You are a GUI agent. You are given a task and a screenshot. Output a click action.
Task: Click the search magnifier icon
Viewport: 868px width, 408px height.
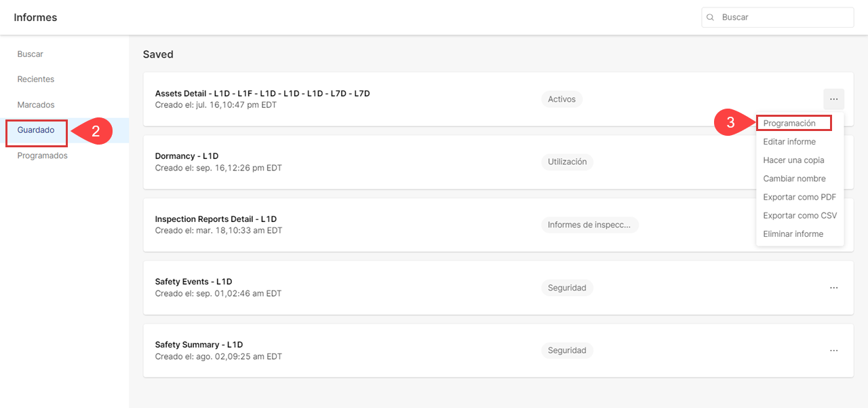tap(710, 18)
